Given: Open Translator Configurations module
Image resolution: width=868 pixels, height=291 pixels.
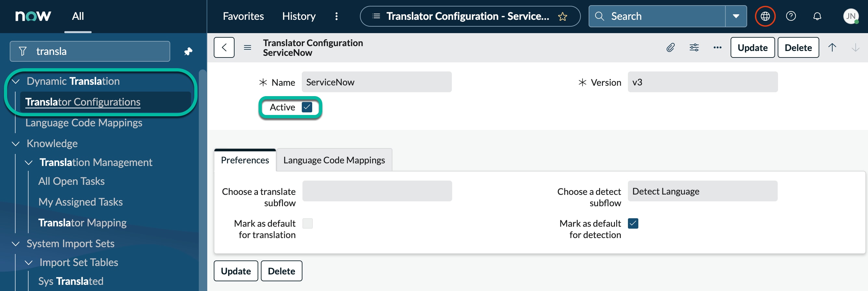Looking at the screenshot, I should [83, 102].
